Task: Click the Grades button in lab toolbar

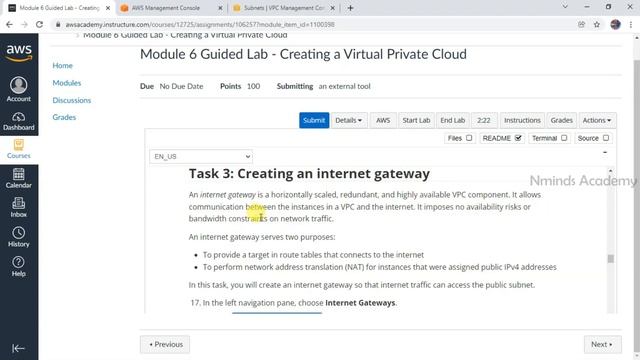Action: coord(561,120)
